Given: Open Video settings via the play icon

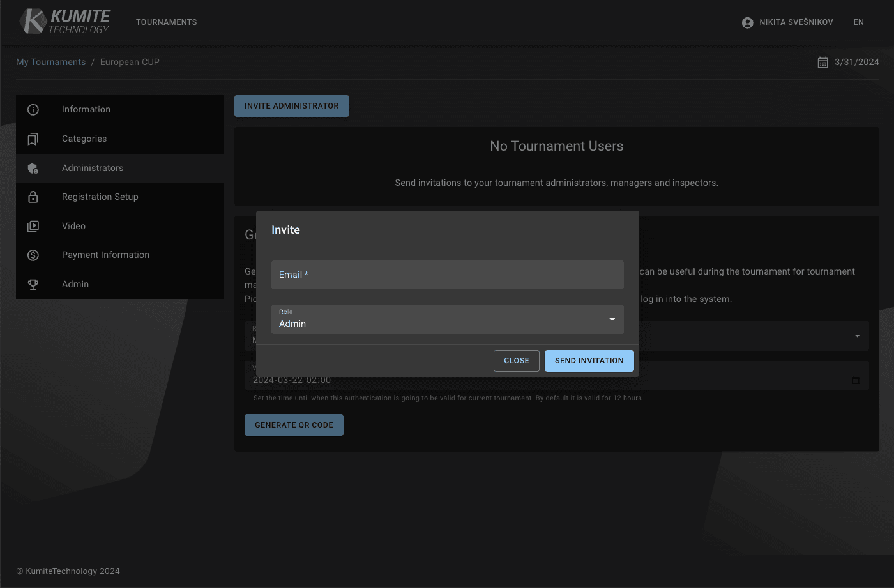Looking at the screenshot, I should point(33,225).
